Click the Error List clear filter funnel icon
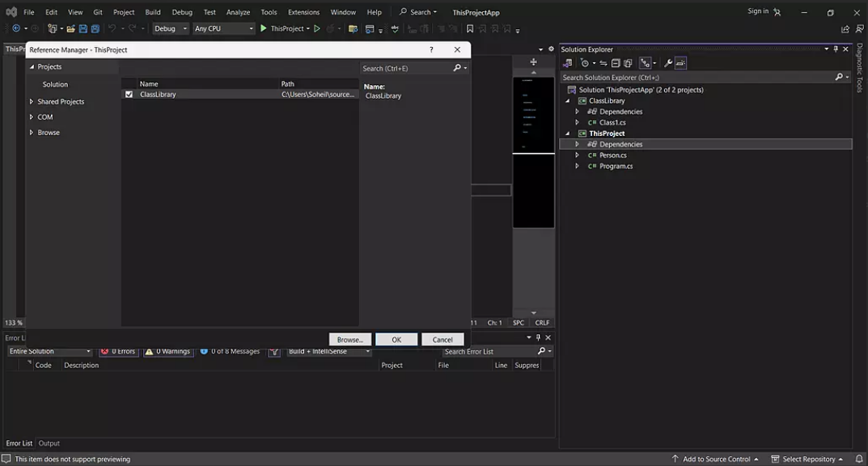The height and width of the screenshot is (466, 868). pos(274,352)
